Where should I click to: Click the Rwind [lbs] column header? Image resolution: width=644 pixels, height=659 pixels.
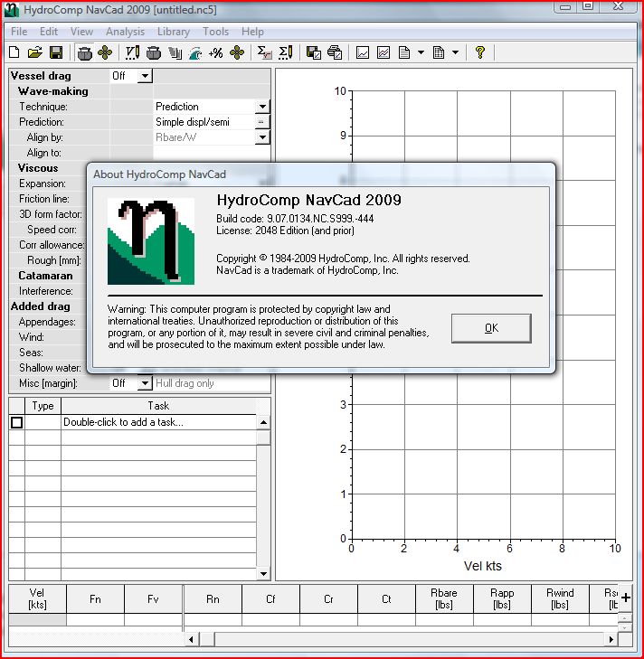560,599
